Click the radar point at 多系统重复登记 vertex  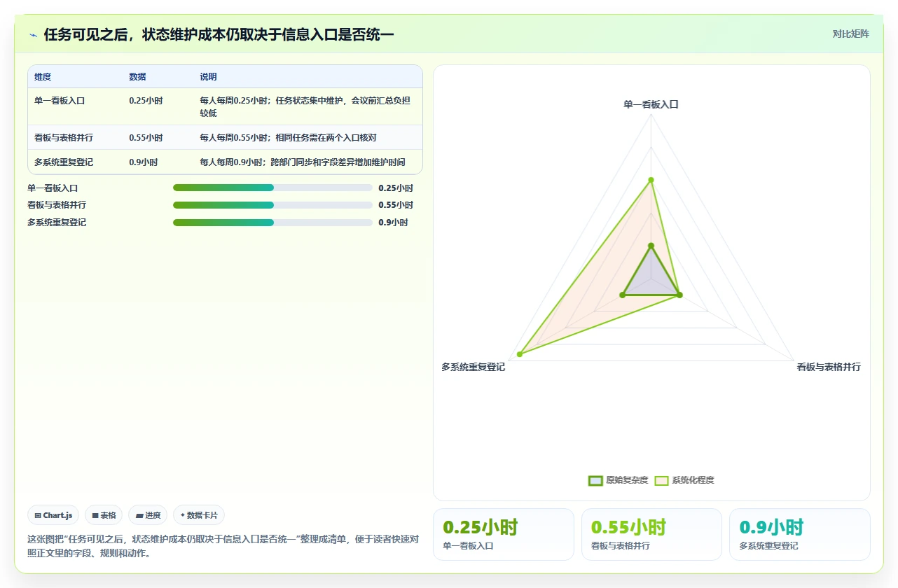pyautogui.click(x=520, y=354)
